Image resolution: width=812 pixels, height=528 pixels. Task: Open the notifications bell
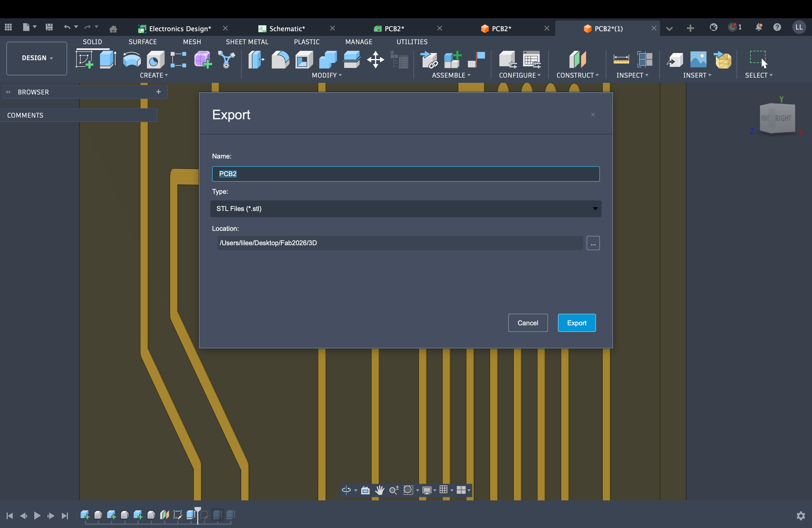(x=759, y=27)
